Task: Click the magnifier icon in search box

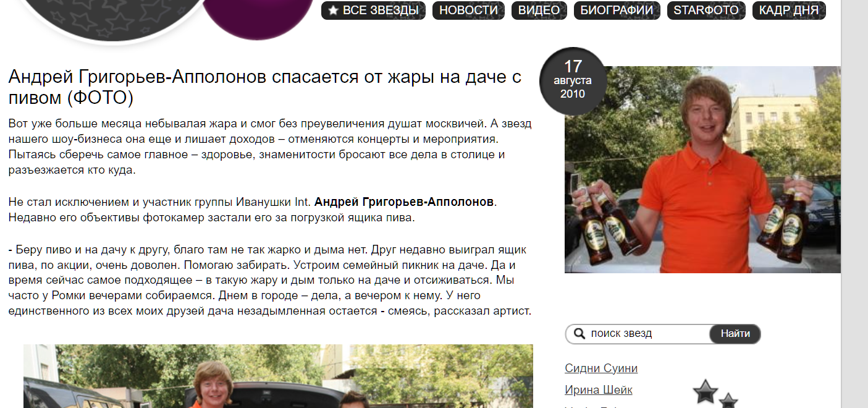Action: [579, 334]
